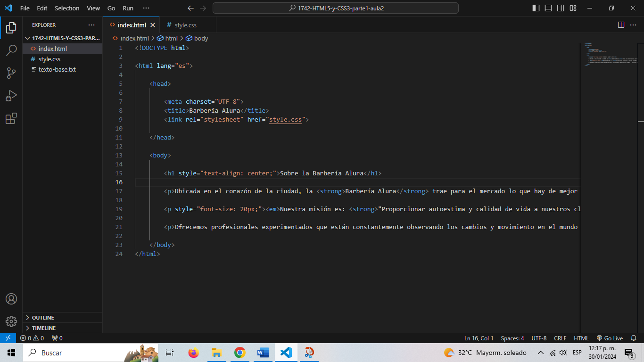Launch Google Chrome from the taskbar
Viewport: 644px width, 362px height.
tap(239, 353)
